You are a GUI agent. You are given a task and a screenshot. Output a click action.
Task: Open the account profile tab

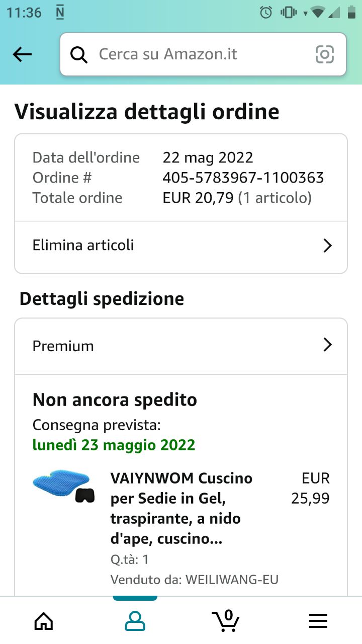tap(135, 621)
